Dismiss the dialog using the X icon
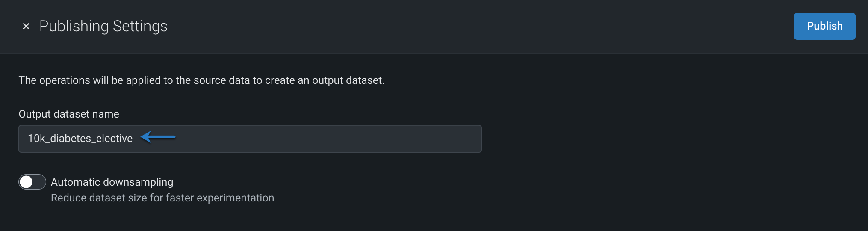The height and width of the screenshot is (231, 868). pyautogui.click(x=26, y=26)
